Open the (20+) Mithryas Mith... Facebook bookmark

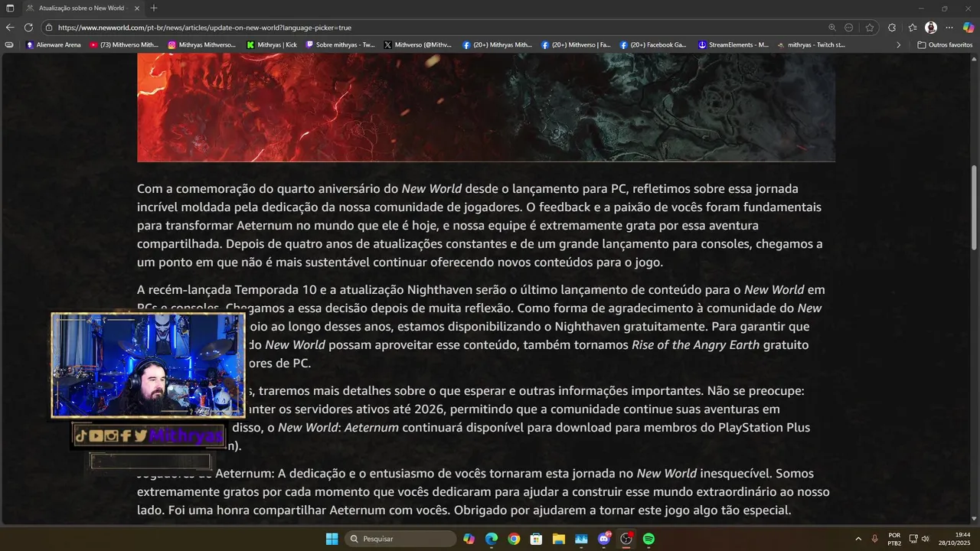498,45
